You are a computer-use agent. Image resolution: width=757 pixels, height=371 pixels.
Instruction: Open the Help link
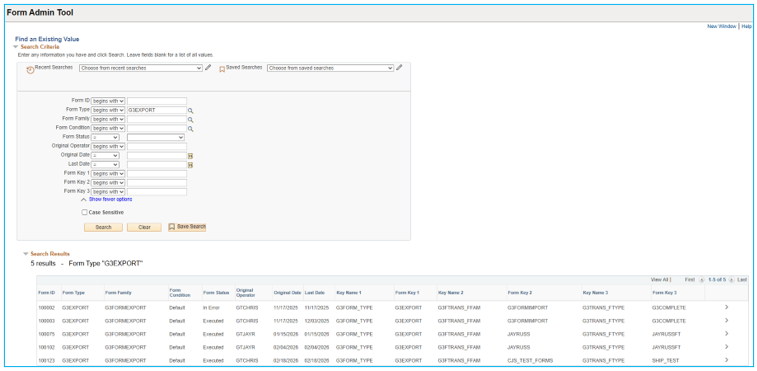pyautogui.click(x=746, y=26)
